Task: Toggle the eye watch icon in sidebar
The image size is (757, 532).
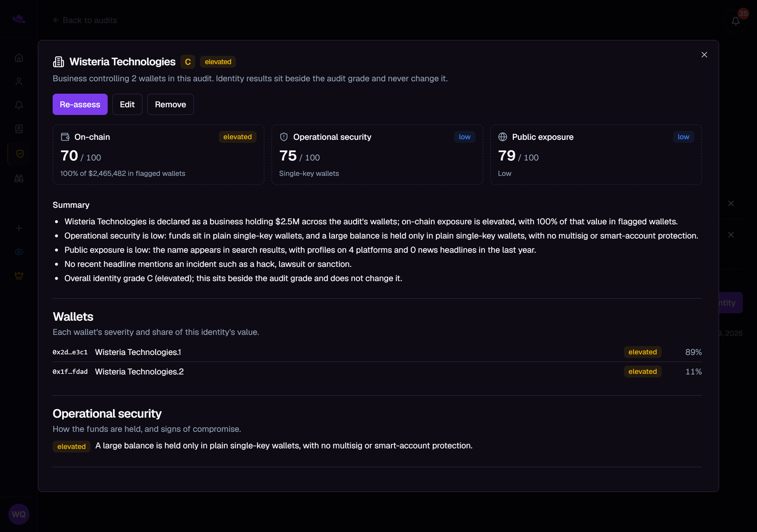Action: [x=19, y=252]
